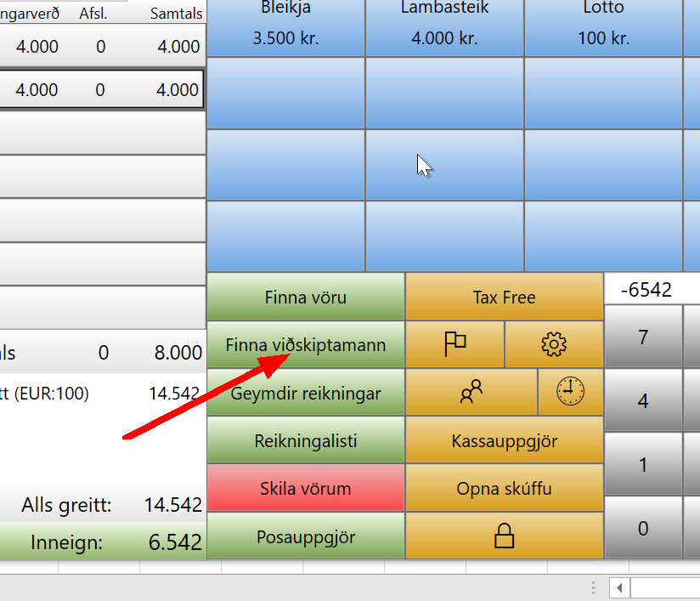Click the amount field showing -6542

click(x=652, y=290)
